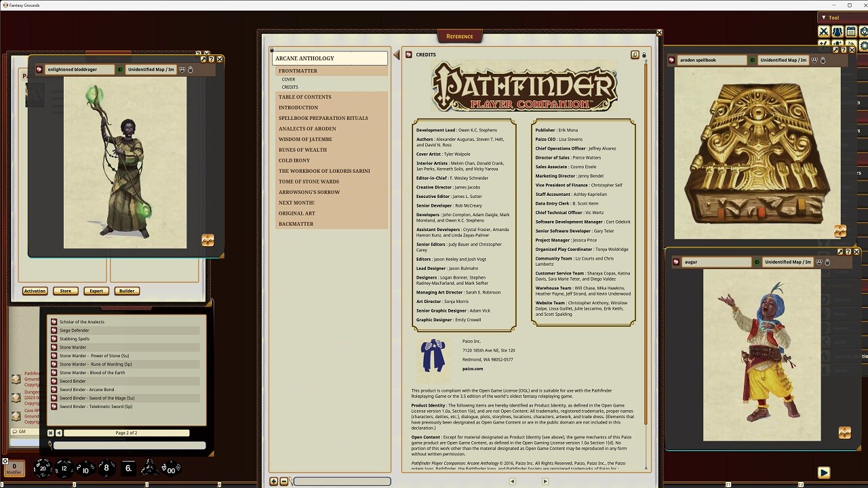Collapse the Tool panel with its chevron
Screen dimensions: 868x488
823,18
